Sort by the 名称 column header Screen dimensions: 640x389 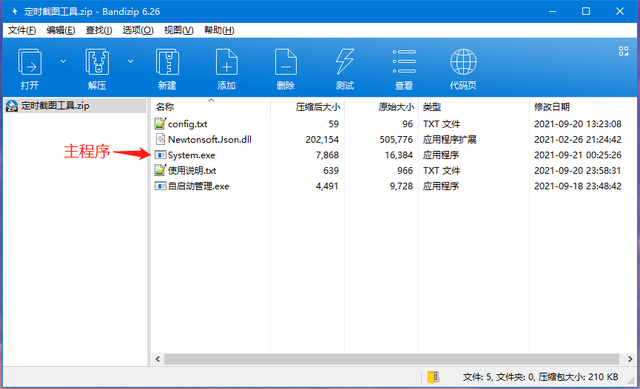[165, 107]
